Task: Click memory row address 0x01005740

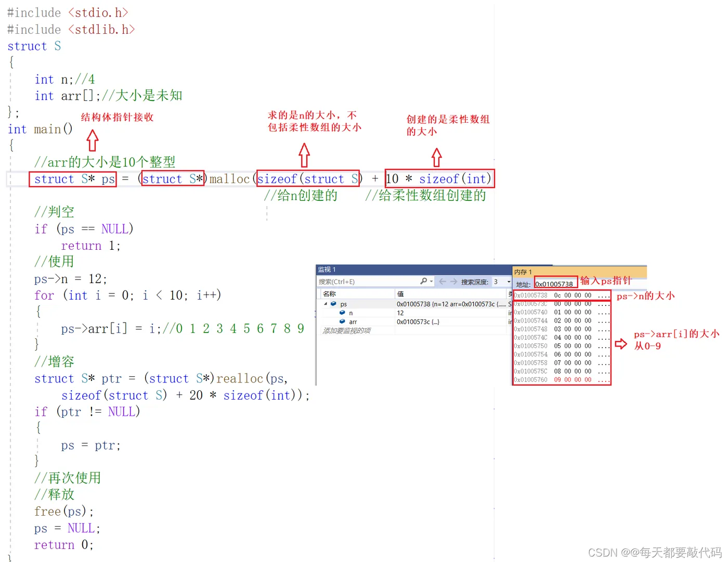Action: [x=530, y=312]
